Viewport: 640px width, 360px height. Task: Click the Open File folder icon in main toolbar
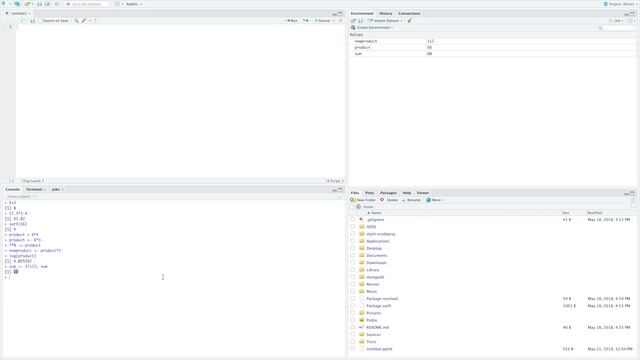click(27, 4)
